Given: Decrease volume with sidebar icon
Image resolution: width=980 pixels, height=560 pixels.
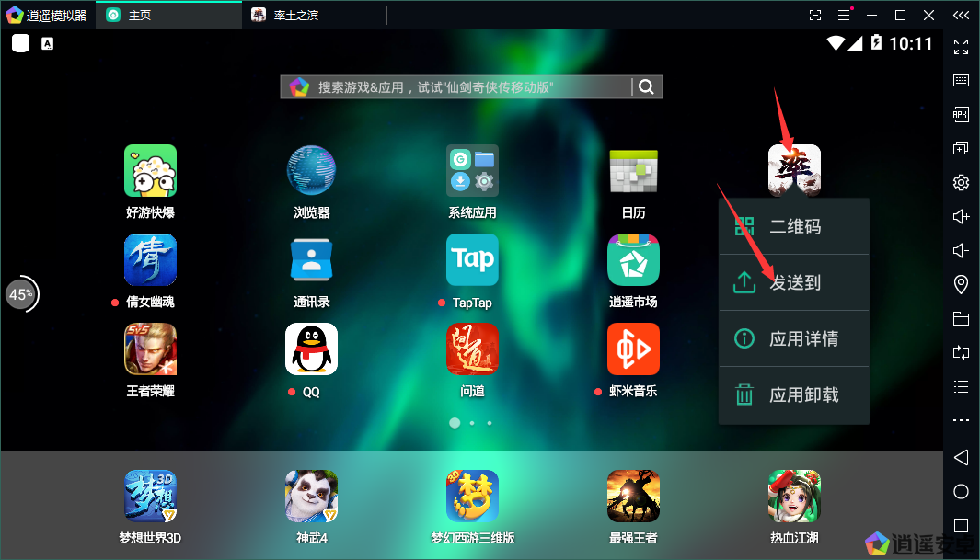Looking at the screenshot, I should [962, 250].
